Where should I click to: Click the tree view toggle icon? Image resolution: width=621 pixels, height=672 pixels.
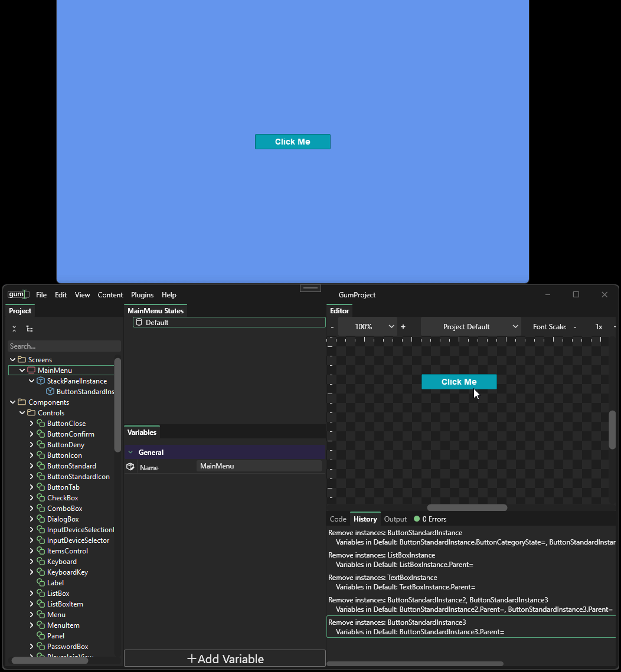30,329
